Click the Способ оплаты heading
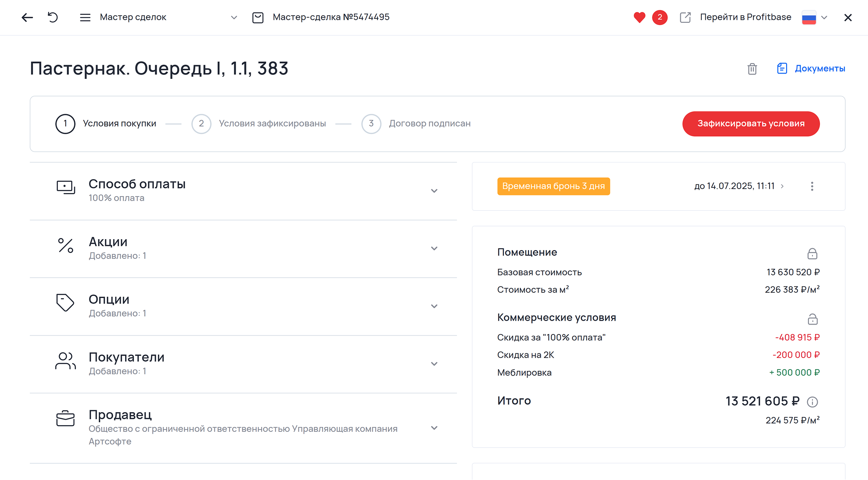 137,184
